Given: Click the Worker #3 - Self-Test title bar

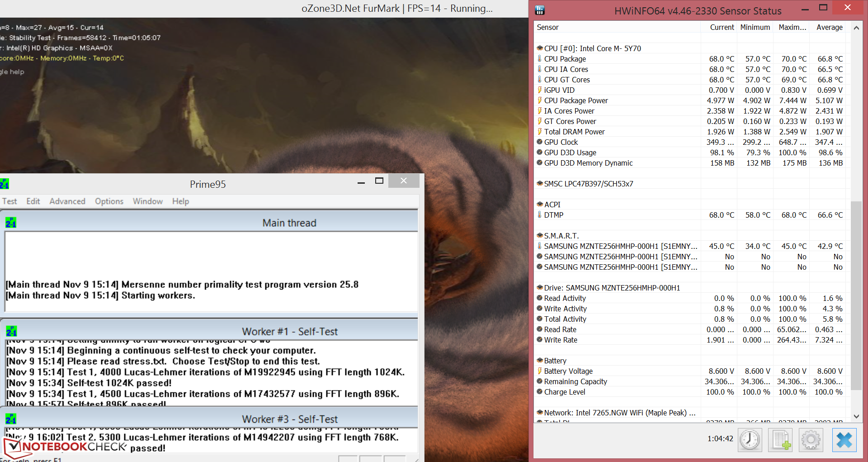Looking at the screenshot, I should tap(210, 419).
